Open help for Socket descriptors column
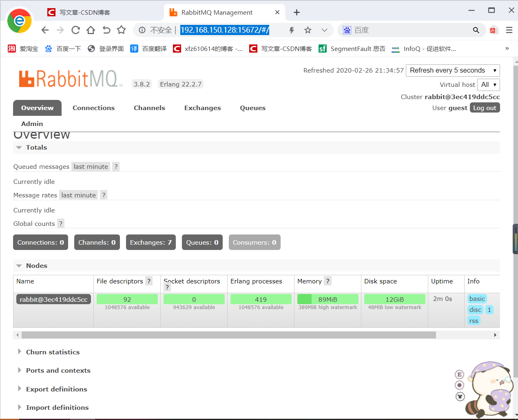Image resolution: width=518 pixels, height=420 pixels. [167, 287]
